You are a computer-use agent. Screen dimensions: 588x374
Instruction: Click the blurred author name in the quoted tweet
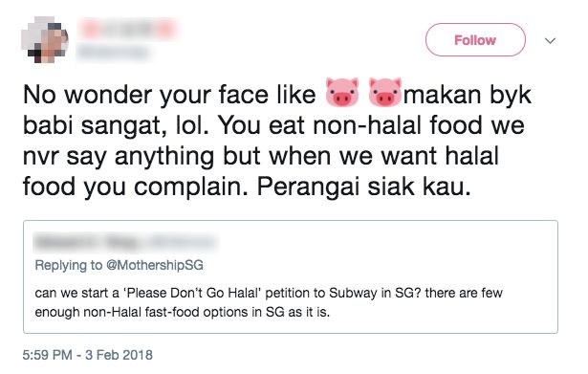pos(125,242)
